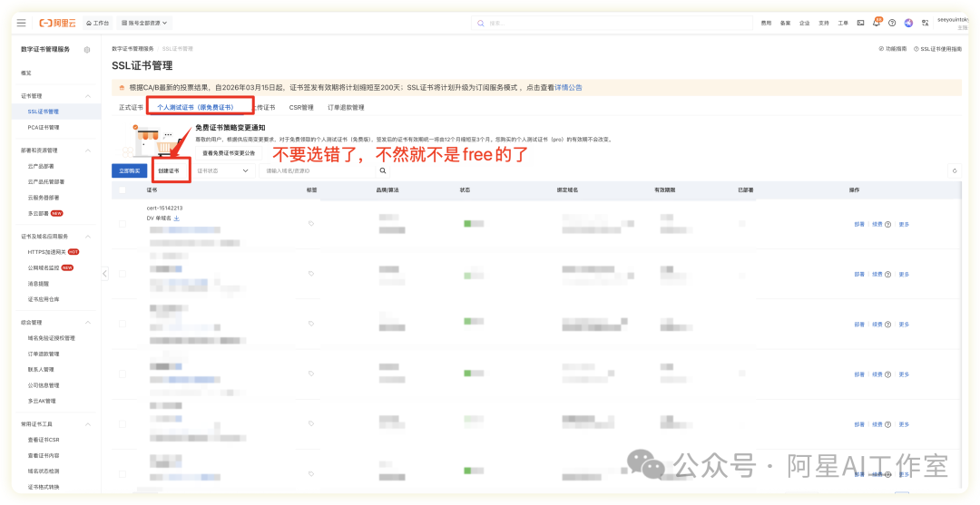Switch to the 正式证书 tab
Viewport: 980px width, 505px height.
coord(132,107)
